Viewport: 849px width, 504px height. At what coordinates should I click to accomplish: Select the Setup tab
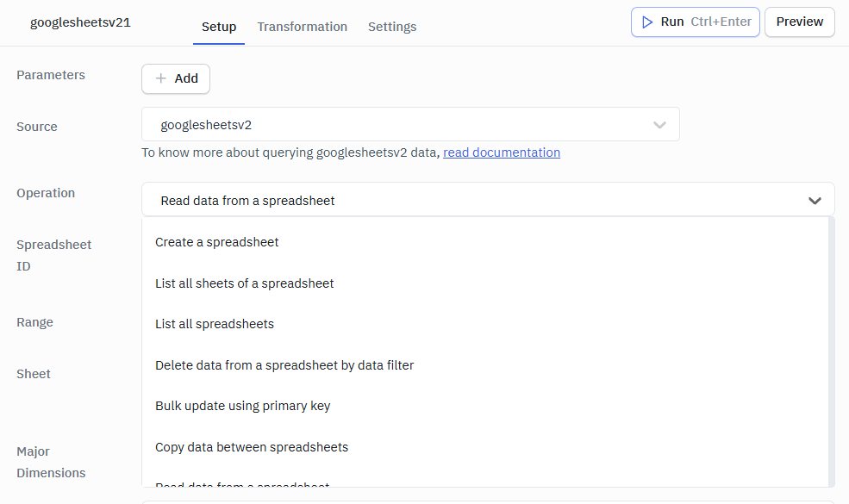[x=218, y=27]
